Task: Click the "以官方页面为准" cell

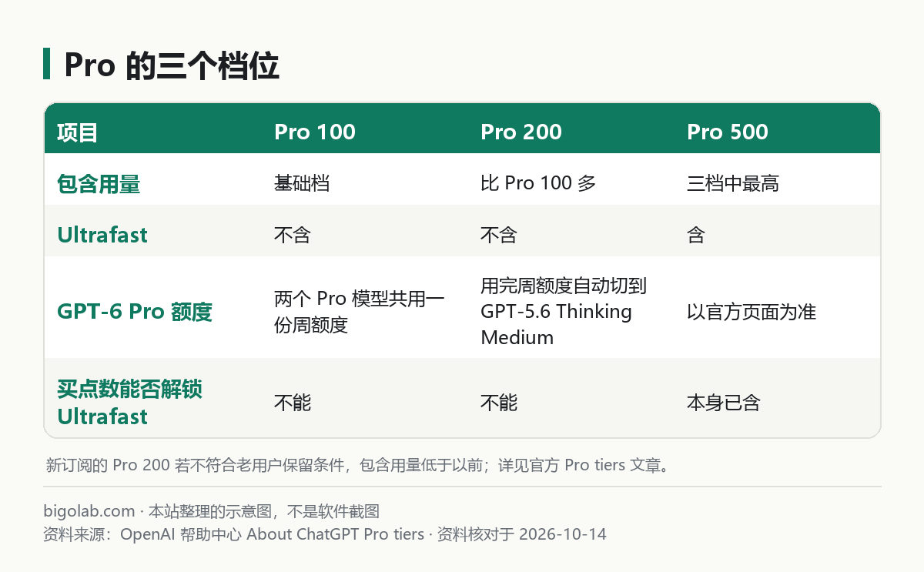Action: [x=752, y=312]
